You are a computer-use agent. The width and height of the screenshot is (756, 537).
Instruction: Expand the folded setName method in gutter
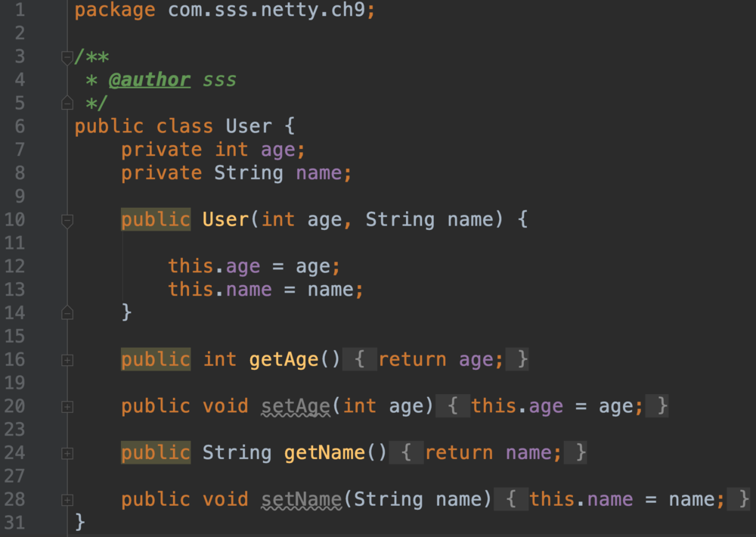tap(67, 500)
